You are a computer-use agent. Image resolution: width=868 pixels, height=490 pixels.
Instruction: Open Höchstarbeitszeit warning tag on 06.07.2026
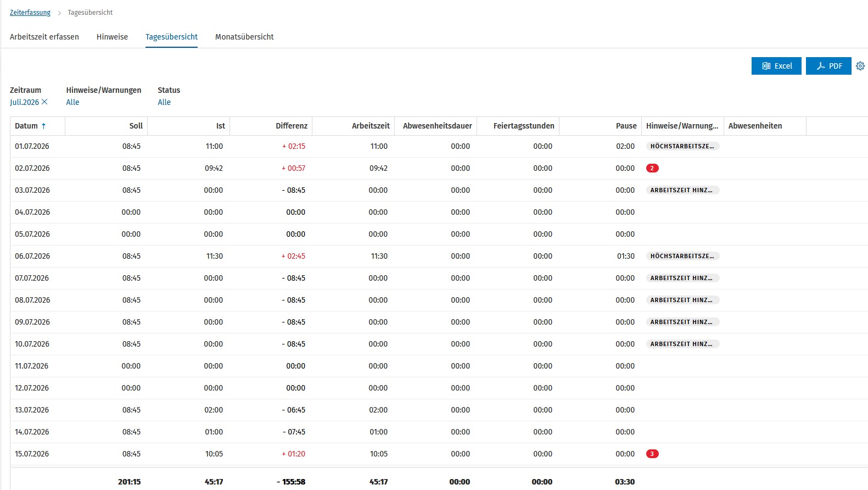(x=682, y=256)
